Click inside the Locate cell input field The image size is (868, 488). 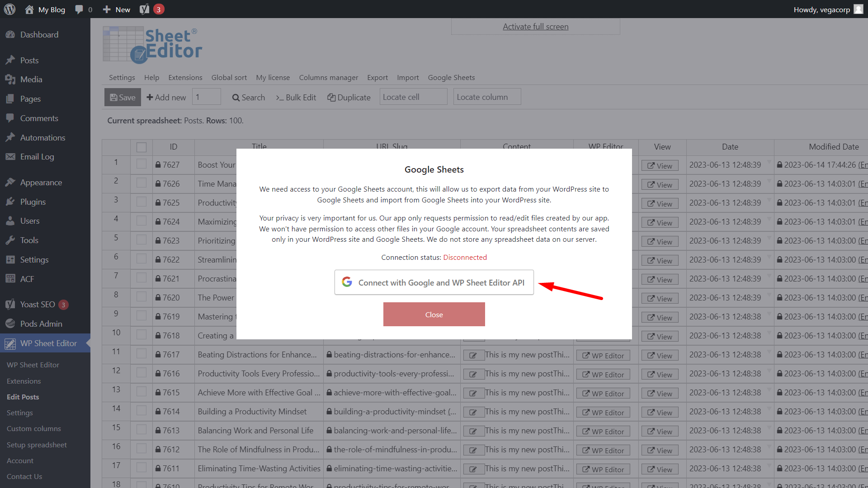[x=413, y=97]
